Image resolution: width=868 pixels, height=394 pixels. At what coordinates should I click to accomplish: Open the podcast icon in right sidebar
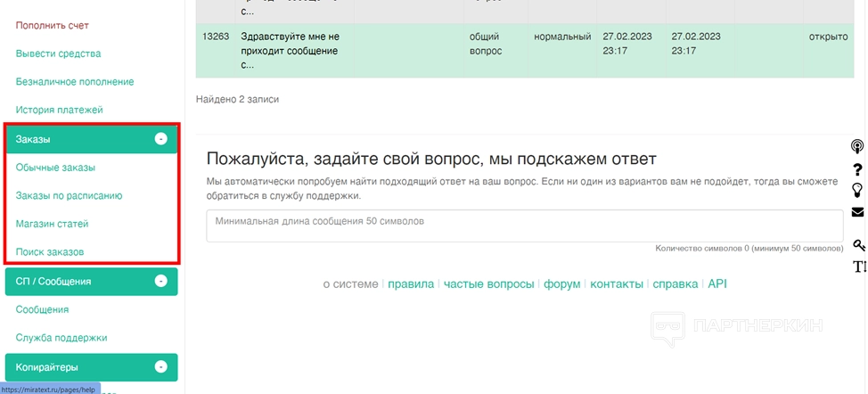[857, 147]
